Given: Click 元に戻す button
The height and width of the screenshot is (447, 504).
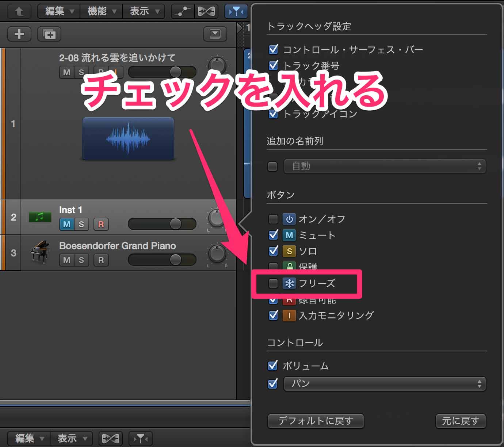Looking at the screenshot, I should pos(461,421).
